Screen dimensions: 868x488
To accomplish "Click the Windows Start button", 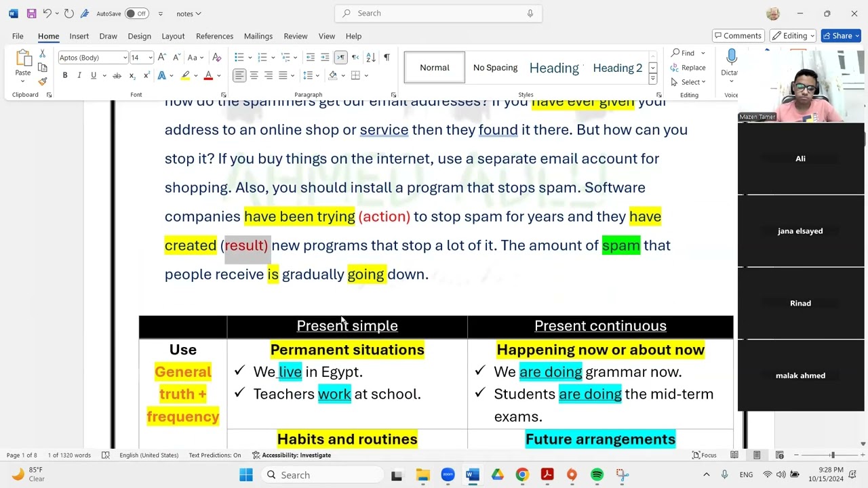I will [245, 475].
